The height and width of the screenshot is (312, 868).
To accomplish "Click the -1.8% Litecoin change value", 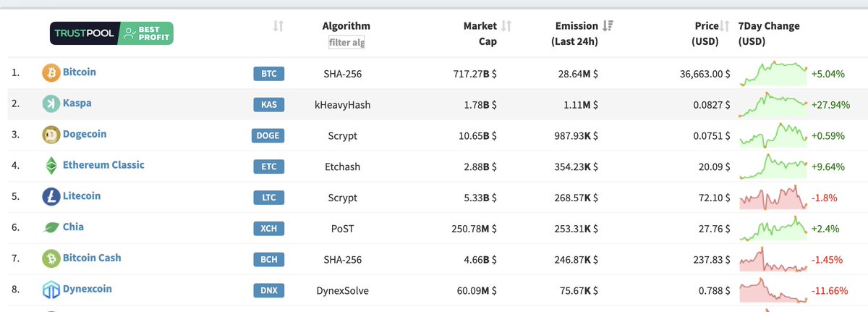I will (x=825, y=197).
